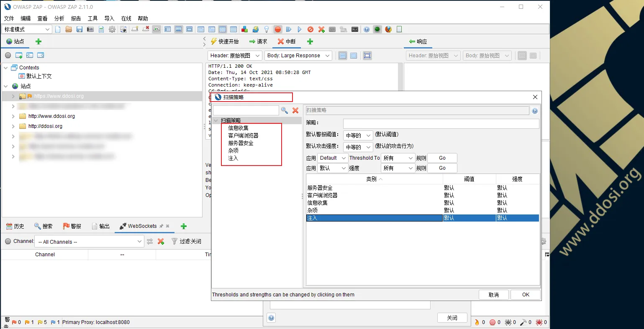The width and height of the screenshot is (644, 329).
Task: Persist session with the floppy disk icon
Action: click(80, 29)
